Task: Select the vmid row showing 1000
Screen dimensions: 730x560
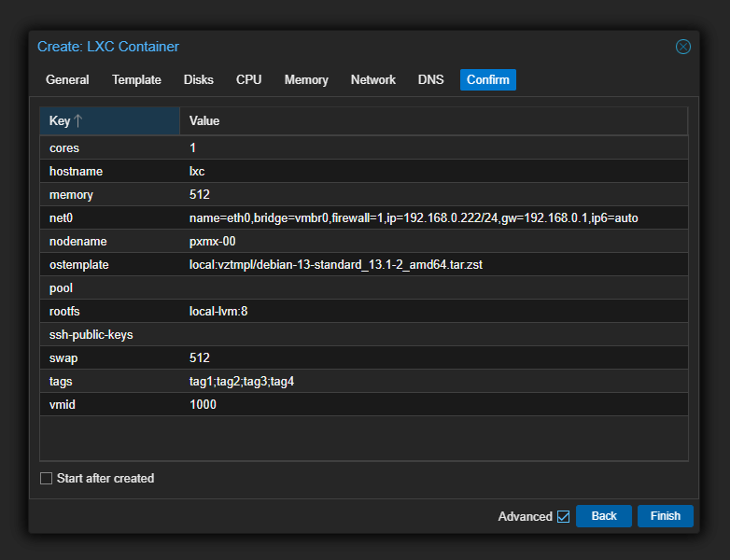Action: point(363,405)
